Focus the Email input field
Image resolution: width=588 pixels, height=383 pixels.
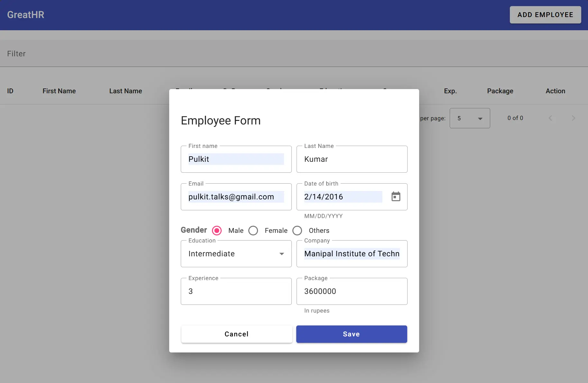[236, 197]
